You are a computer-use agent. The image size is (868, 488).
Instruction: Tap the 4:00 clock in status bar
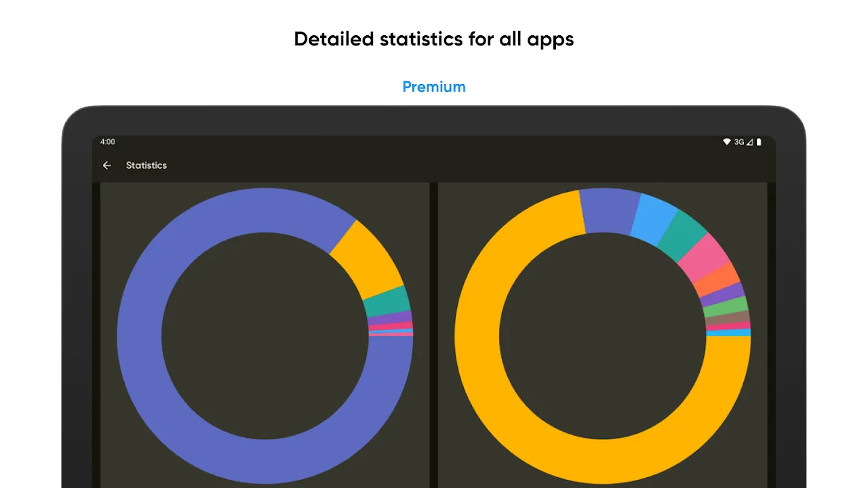point(108,142)
